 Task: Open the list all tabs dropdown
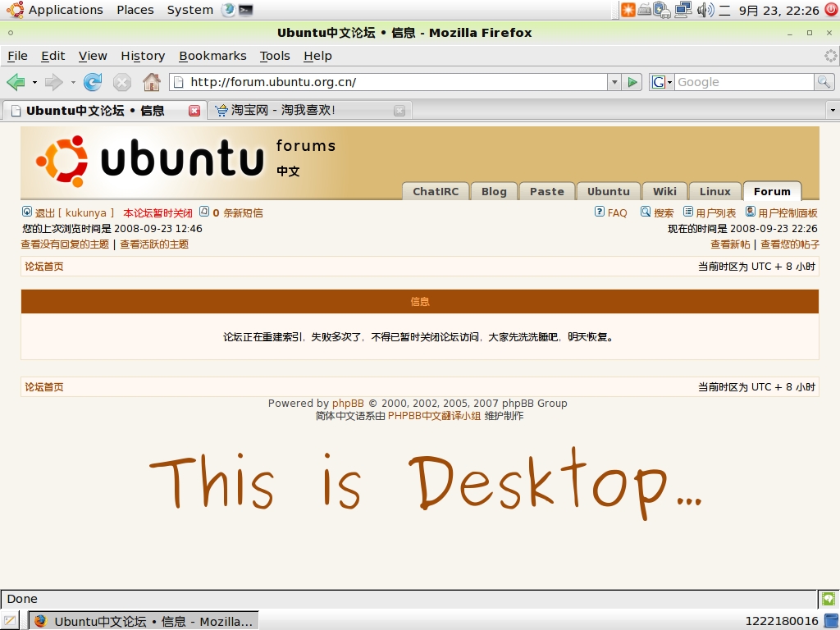[832, 111]
